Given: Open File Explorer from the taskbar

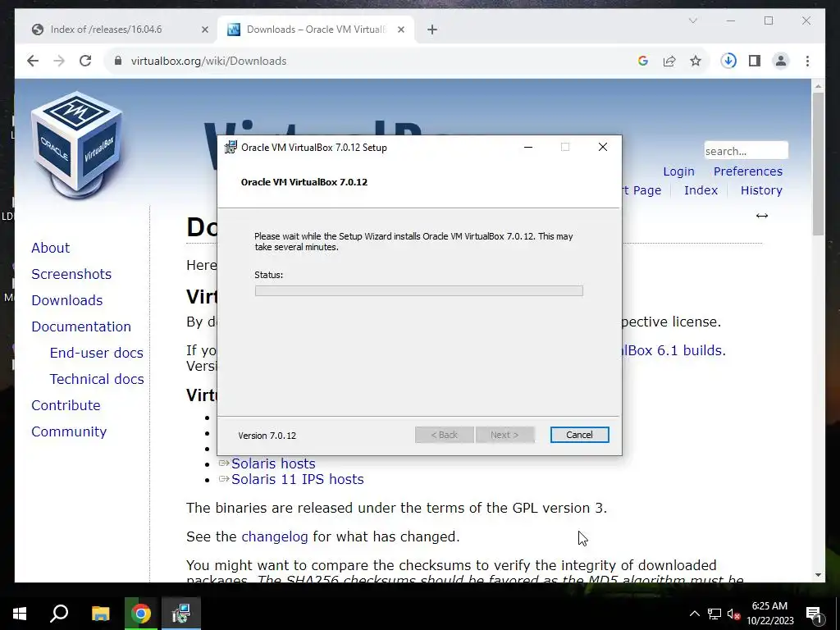Looking at the screenshot, I should point(100,614).
